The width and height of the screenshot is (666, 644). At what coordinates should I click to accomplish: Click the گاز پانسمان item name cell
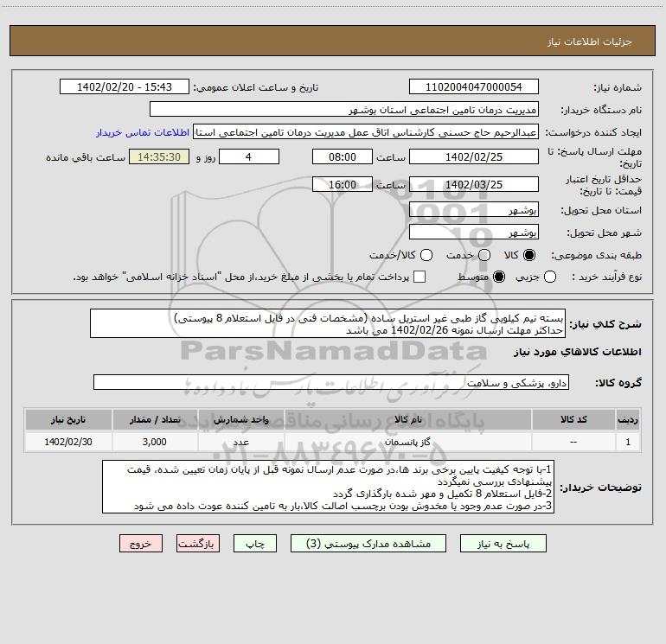(407, 442)
